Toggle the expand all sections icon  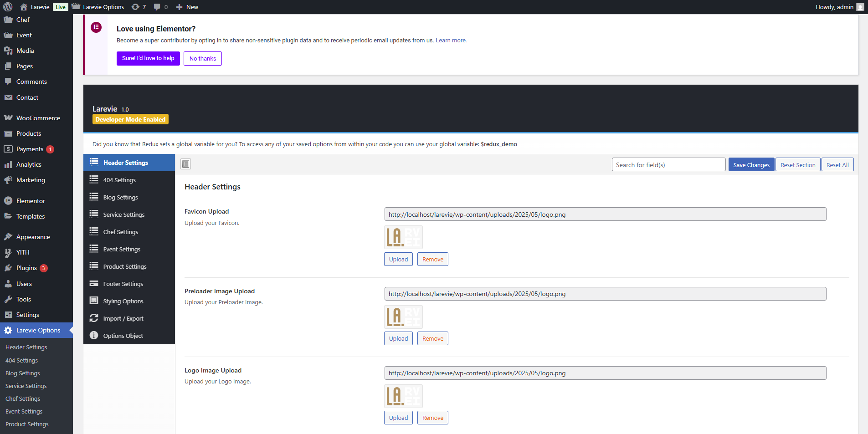tap(185, 164)
